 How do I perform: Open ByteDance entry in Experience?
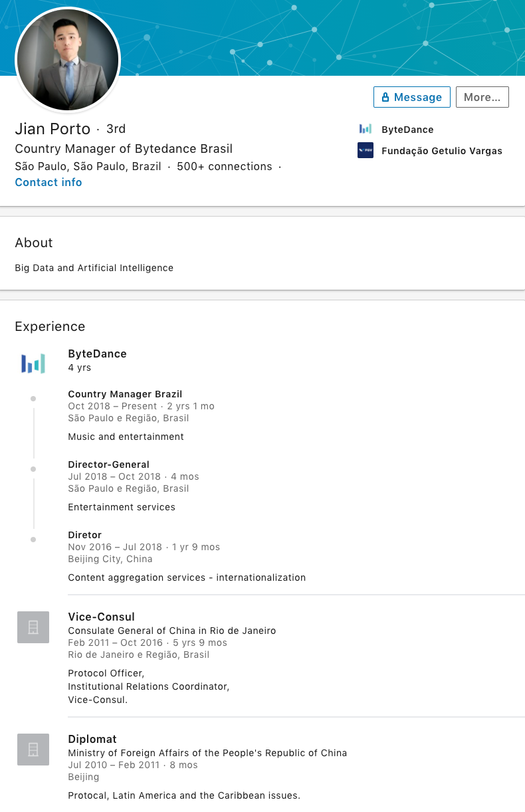(x=97, y=354)
